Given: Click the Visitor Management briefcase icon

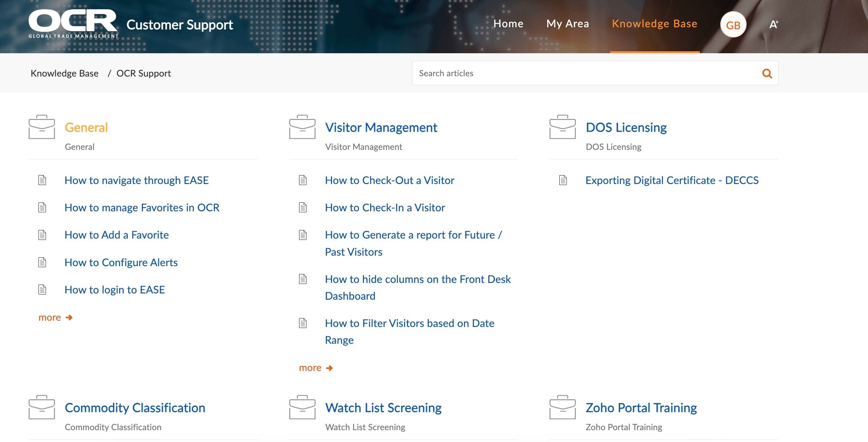Looking at the screenshot, I should (x=302, y=127).
